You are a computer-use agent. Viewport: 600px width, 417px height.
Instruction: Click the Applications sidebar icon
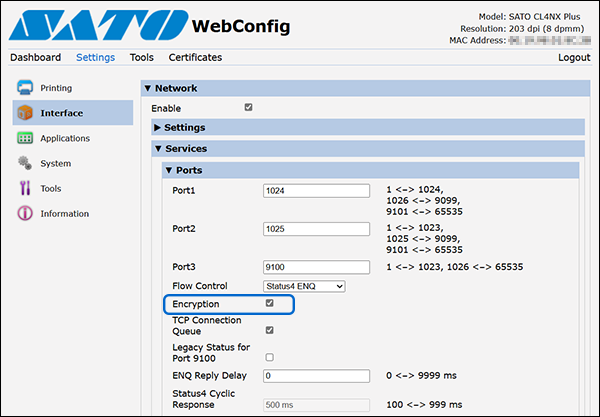[x=25, y=138]
